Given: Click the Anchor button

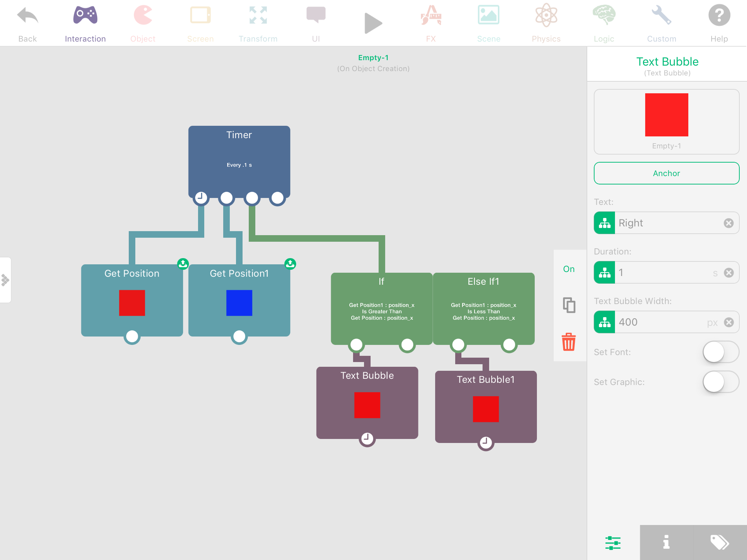Looking at the screenshot, I should tap(666, 173).
